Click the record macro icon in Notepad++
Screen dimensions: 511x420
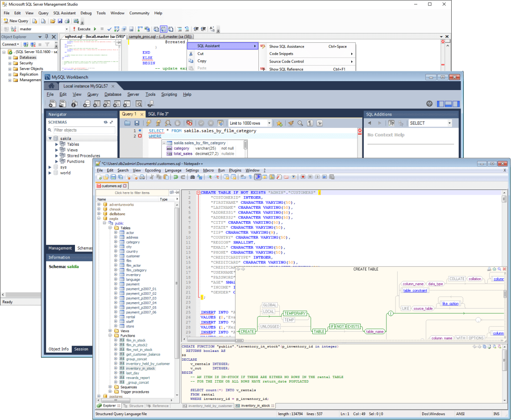click(303, 177)
